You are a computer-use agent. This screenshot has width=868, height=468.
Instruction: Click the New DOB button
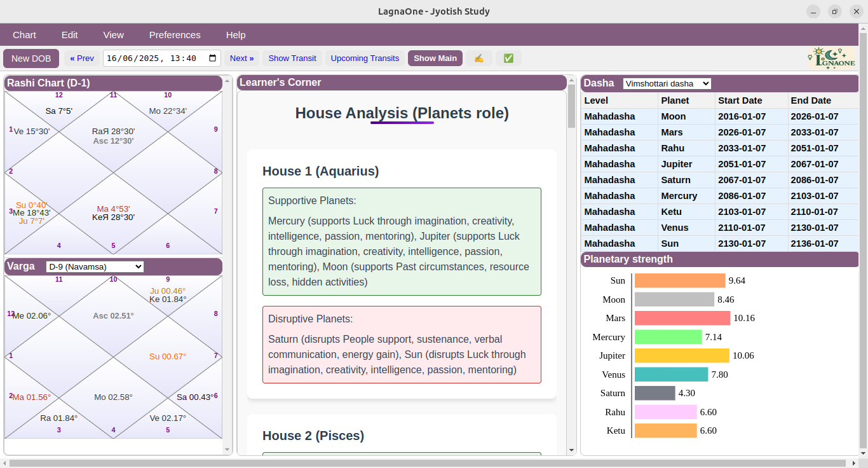[x=31, y=58]
